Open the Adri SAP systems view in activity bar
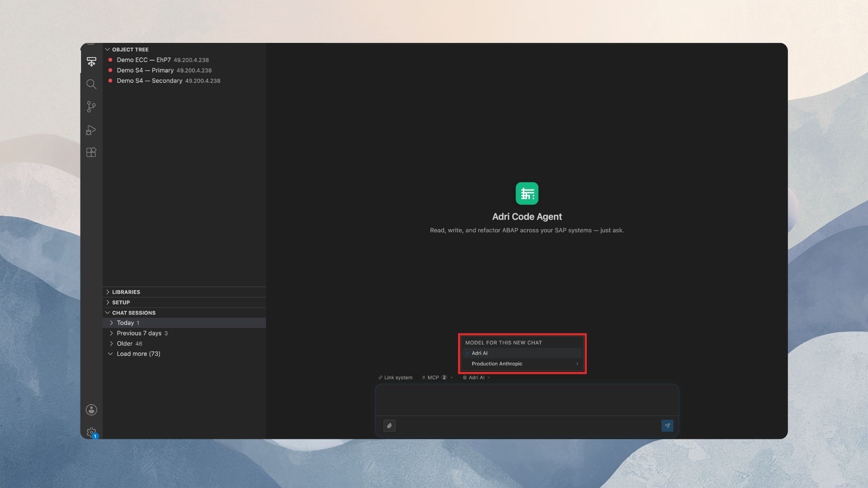Image resolution: width=868 pixels, height=488 pixels. tap(91, 61)
